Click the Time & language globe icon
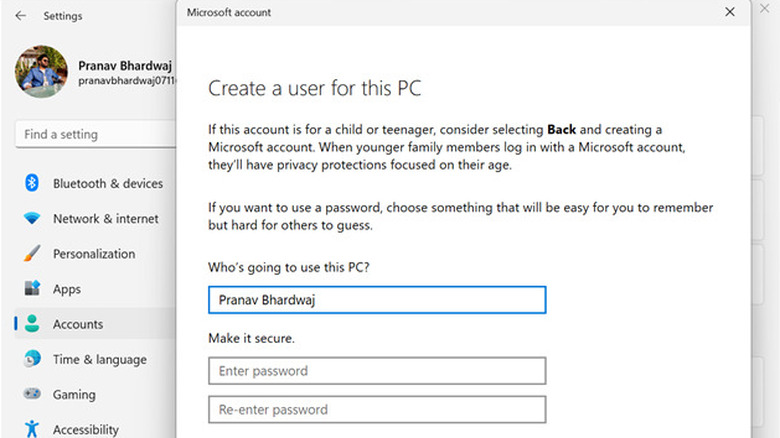 tap(32, 359)
